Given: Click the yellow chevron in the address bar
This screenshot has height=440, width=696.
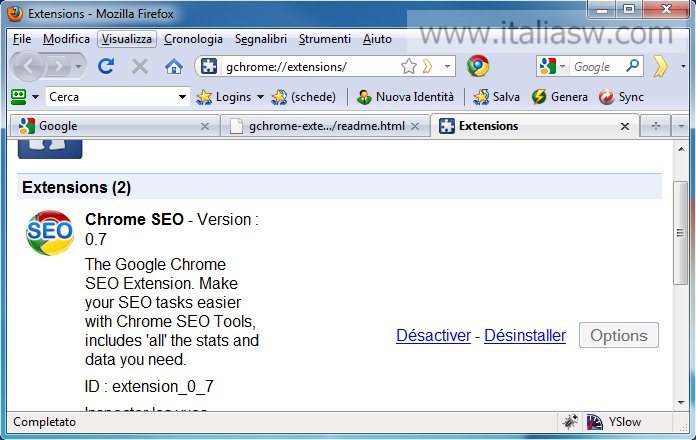Looking at the screenshot, I should click(x=427, y=67).
